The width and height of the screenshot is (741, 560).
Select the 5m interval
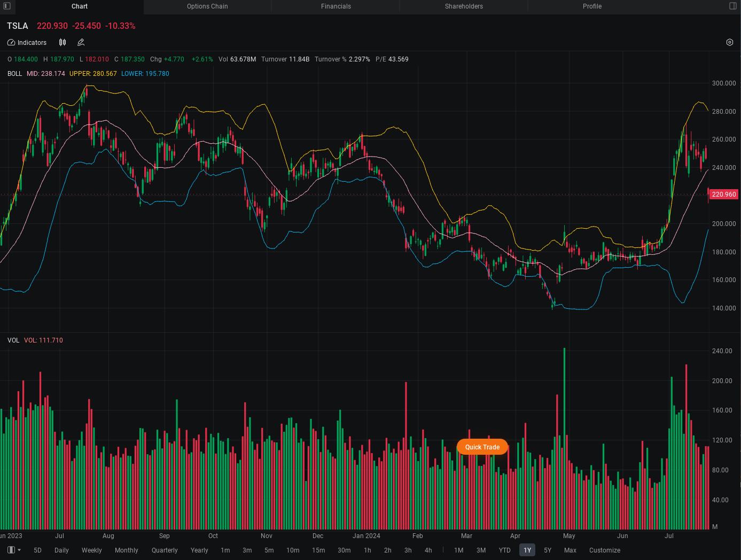[x=269, y=550]
